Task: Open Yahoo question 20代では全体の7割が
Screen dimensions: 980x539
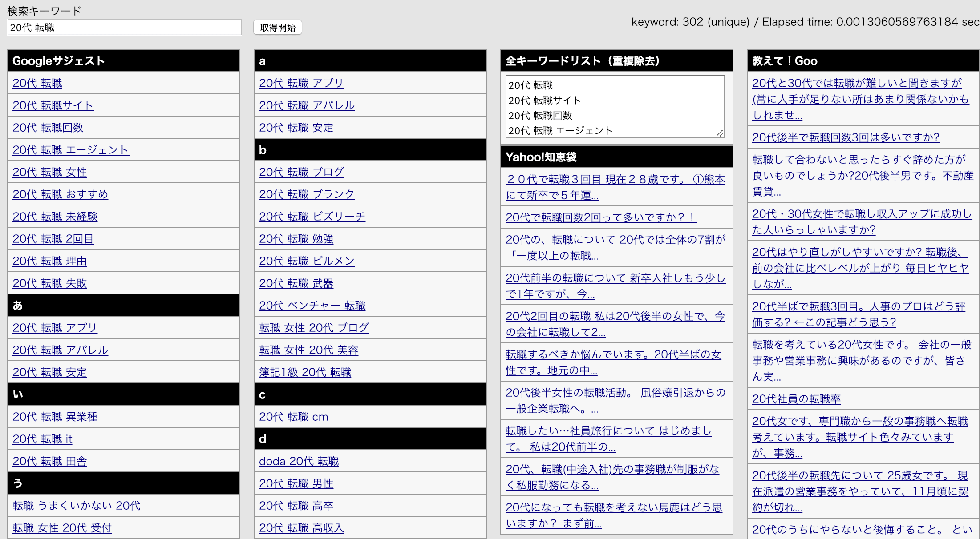Action: point(616,248)
